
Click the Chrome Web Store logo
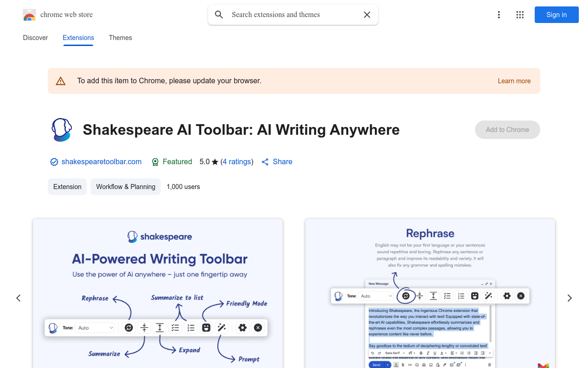point(29,15)
